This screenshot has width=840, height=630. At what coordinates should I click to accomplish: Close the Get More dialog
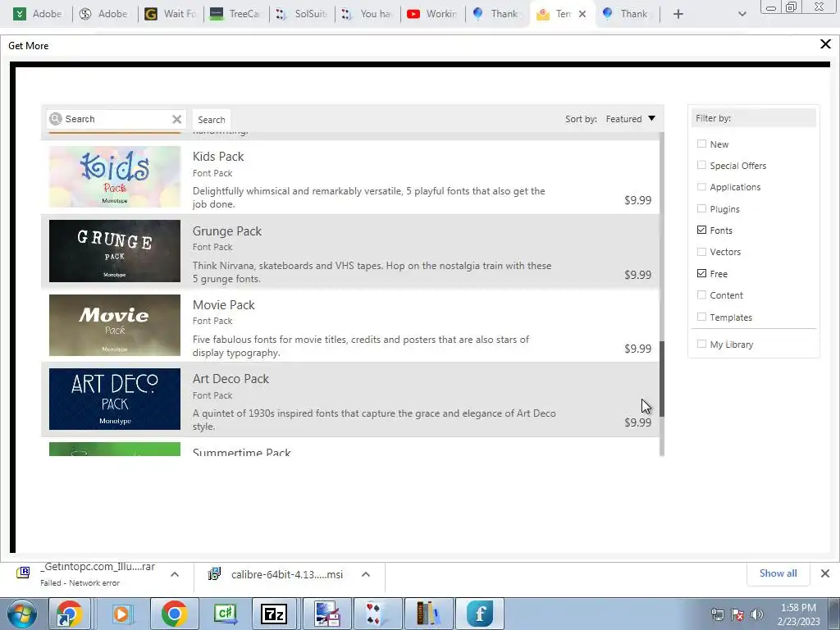pos(825,44)
